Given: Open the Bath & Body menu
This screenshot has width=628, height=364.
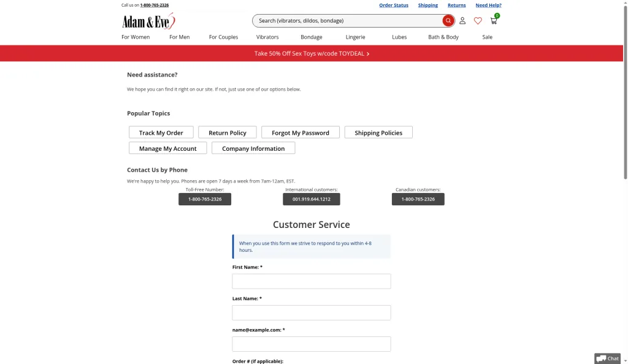Looking at the screenshot, I should pyautogui.click(x=443, y=37).
